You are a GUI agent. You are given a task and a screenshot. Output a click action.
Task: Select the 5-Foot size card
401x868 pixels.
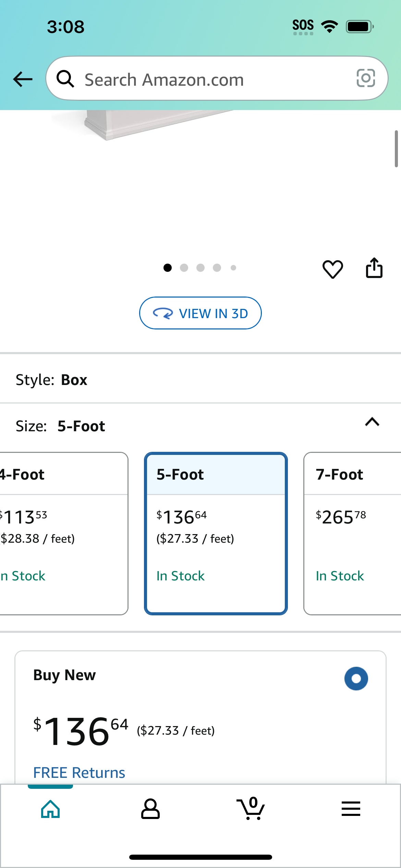click(x=216, y=533)
